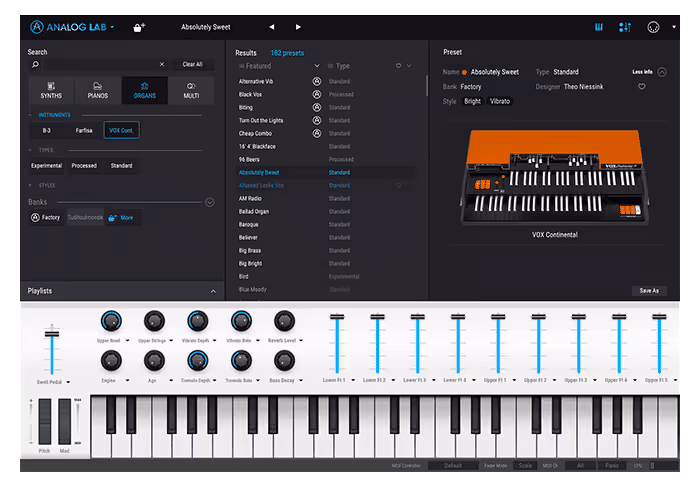Click the Tremolo Rate knob
Viewport: 700px width, 486px height.
click(x=241, y=361)
